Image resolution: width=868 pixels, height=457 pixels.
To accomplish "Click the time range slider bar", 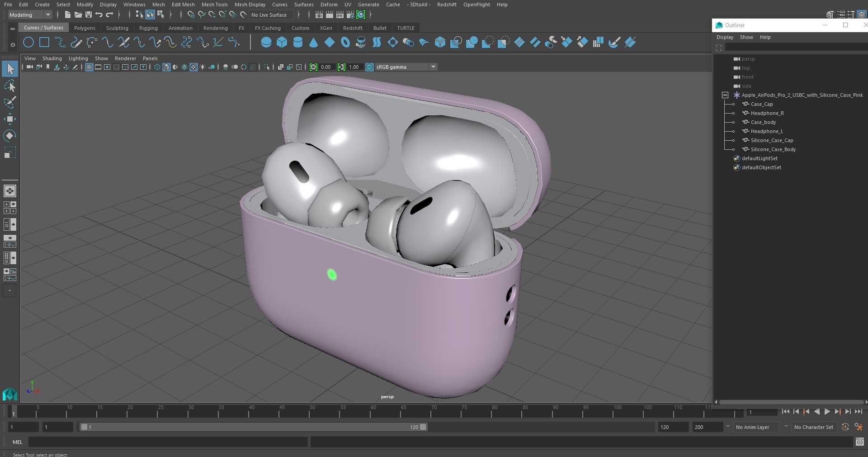I will [x=253, y=427].
